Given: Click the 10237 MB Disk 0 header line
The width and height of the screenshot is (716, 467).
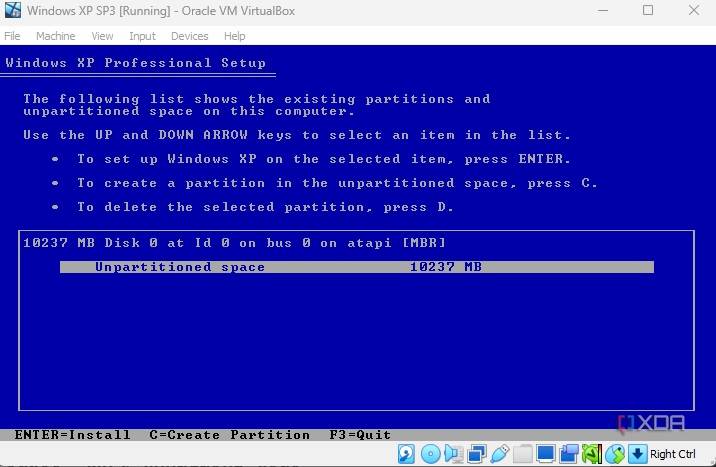Looking at the screenshot, I should pyautogui.click(x=234, y=243).
